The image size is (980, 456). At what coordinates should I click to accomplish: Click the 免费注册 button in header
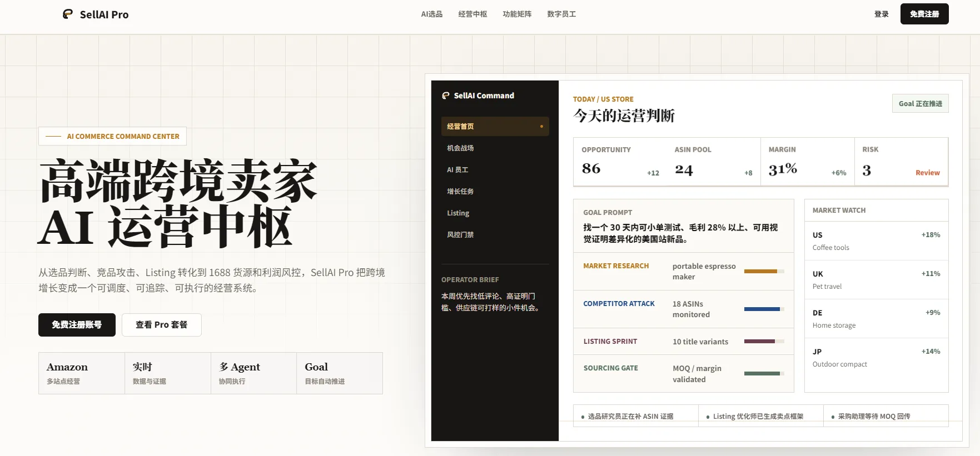point(924,14)
